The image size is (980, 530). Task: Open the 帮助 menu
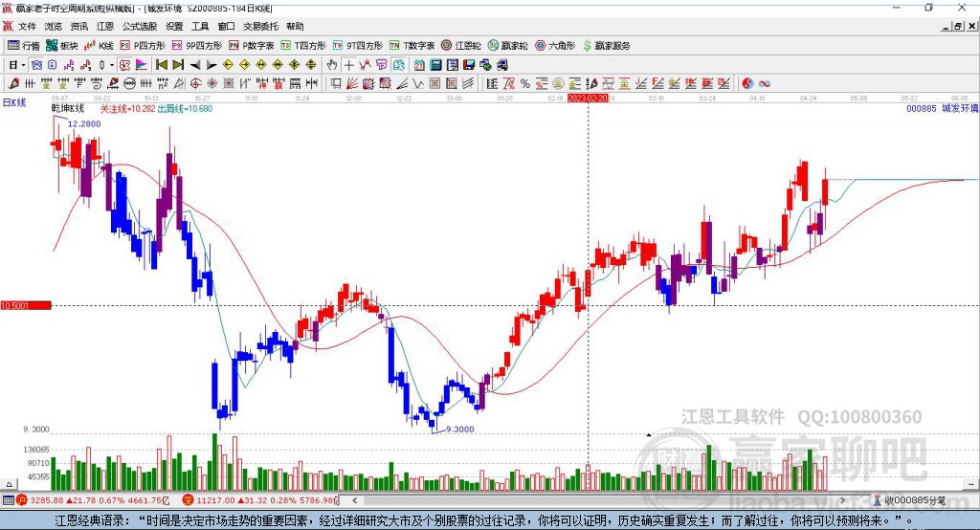[295, 26]
